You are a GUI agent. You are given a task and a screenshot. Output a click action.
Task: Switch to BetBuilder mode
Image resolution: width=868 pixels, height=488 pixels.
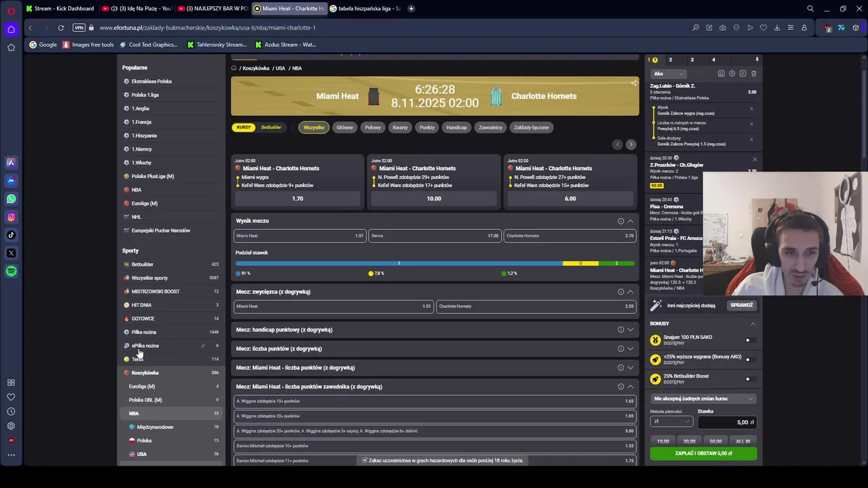point(271,127)
